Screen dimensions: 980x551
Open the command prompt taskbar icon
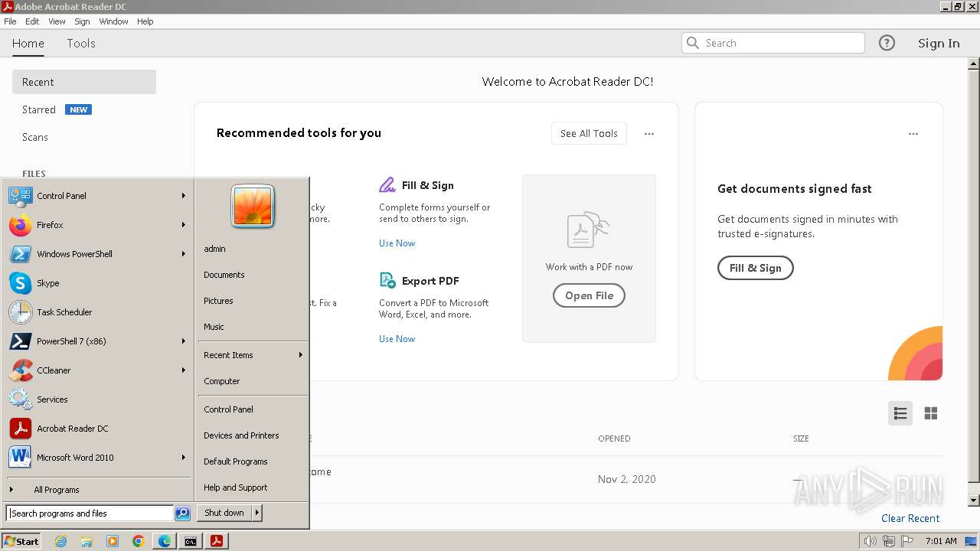(x=190, y=541)
